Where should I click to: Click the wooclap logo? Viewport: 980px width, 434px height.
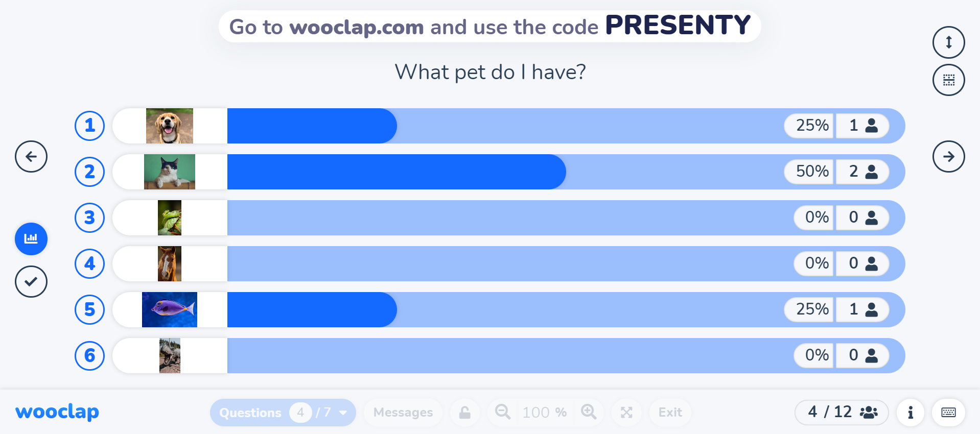pos(57,412)
